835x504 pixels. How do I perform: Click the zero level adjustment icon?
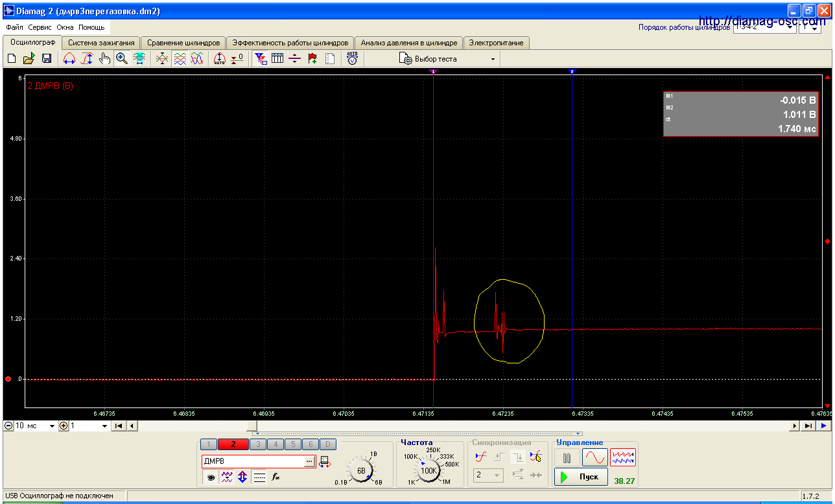(237, 59)
